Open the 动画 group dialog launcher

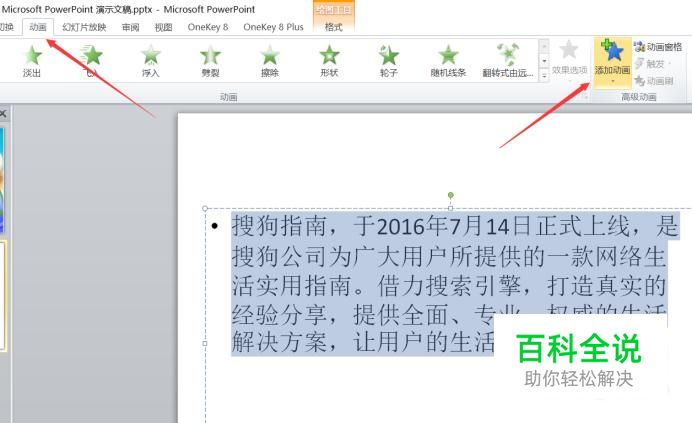[586, 97]
